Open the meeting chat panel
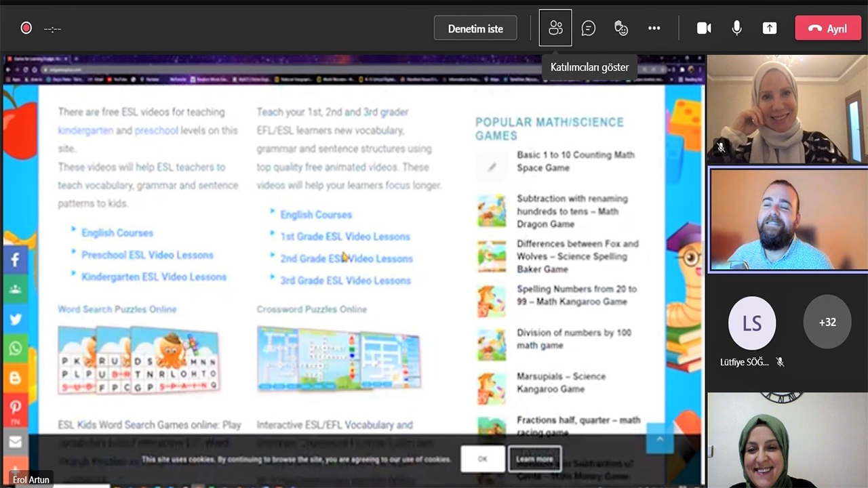The image size is (868, 488). point(589,28)
